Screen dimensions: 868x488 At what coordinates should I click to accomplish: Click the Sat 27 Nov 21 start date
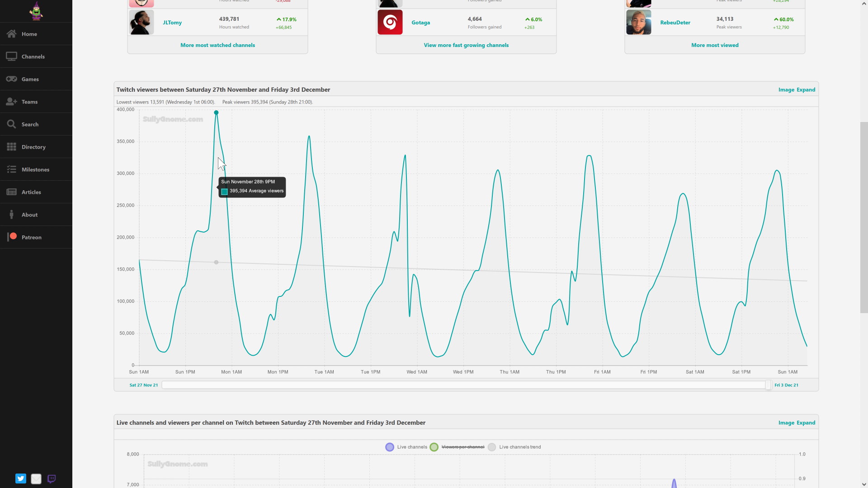144,385
